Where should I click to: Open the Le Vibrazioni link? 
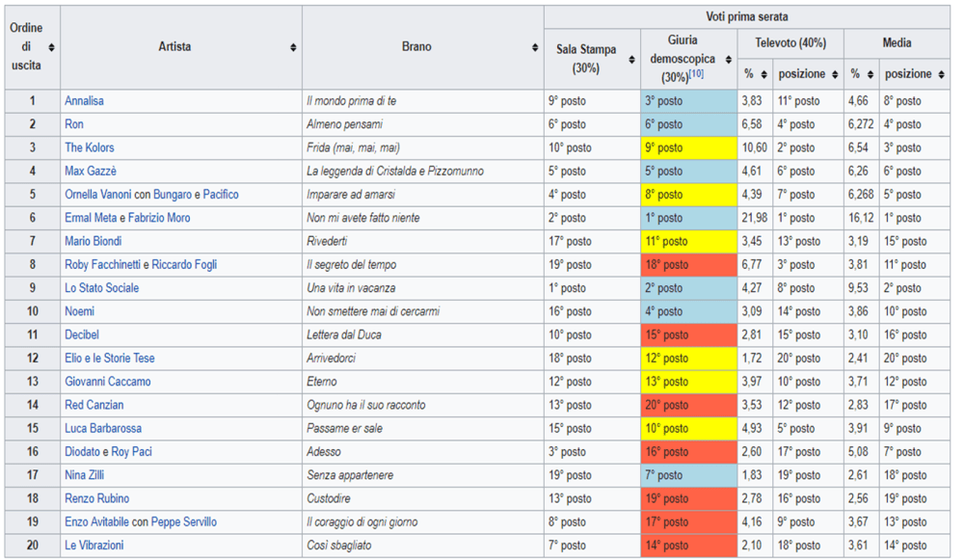(94, 546)
